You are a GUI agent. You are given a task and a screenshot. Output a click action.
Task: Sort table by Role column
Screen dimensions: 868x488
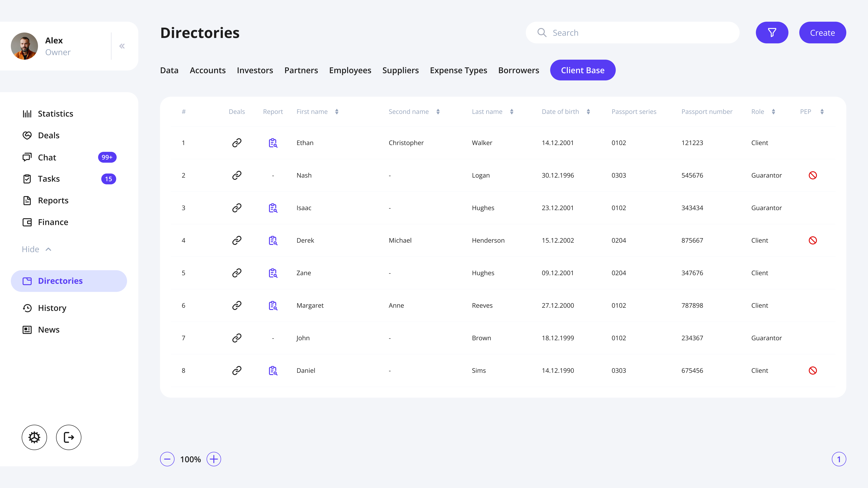tap(773, 112)
